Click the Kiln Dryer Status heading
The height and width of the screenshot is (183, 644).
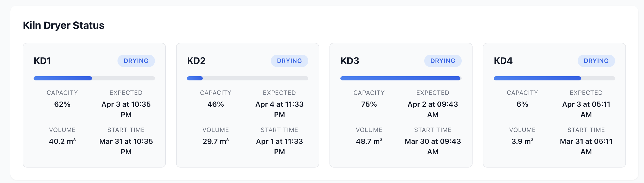tap(64, 26)
